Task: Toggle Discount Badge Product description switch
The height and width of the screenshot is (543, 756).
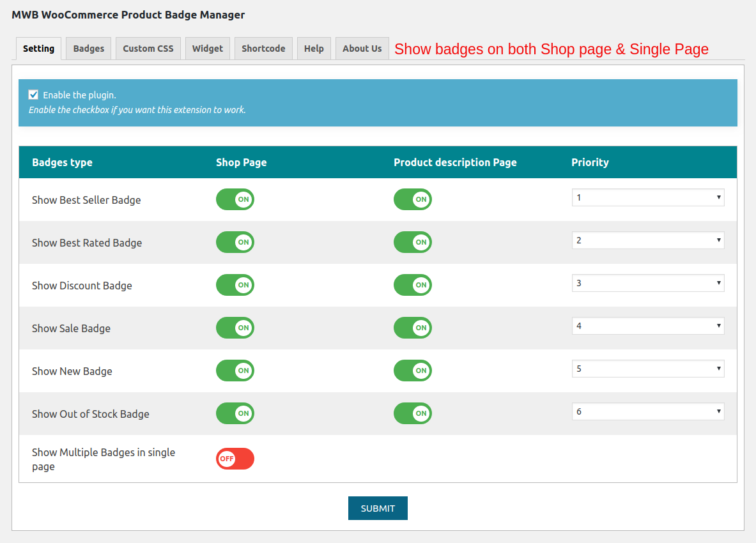Action: pos(413,285)
